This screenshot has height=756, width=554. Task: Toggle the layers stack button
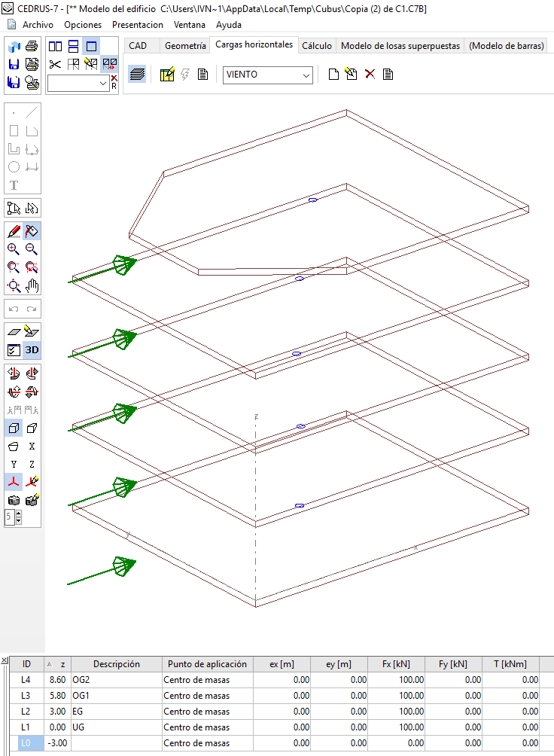click(136, 75)
